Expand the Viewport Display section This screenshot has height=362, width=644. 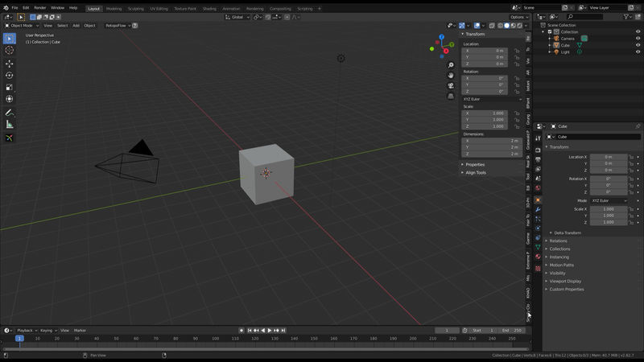tap(565, 282)
